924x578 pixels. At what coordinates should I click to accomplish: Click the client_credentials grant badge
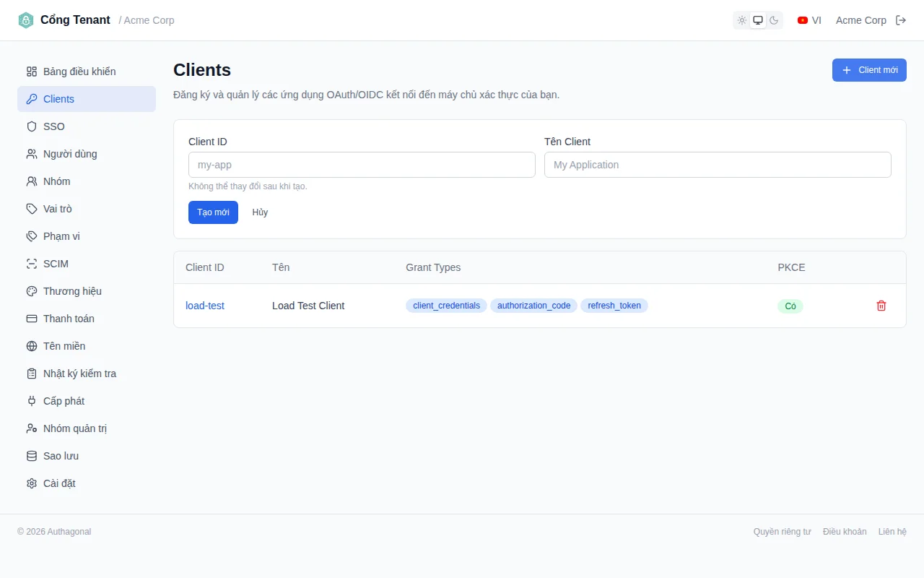(x=446, y=306)
